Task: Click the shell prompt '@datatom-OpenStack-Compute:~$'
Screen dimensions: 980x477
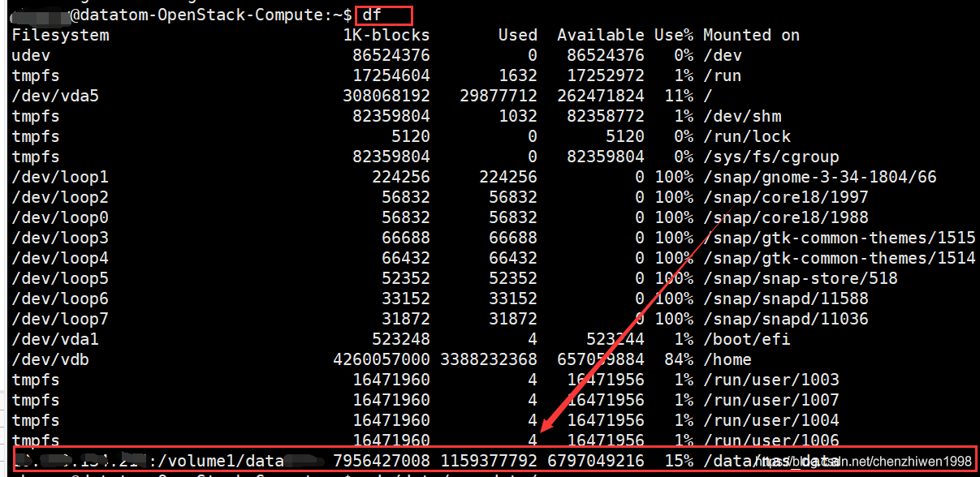Action: pos(211,15)
